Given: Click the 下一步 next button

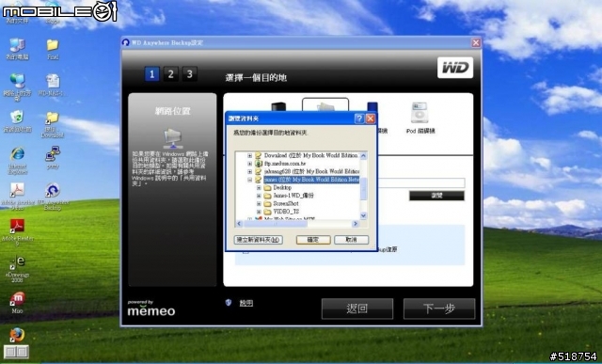Looking at the screenshot, I should tap(439, 309).
